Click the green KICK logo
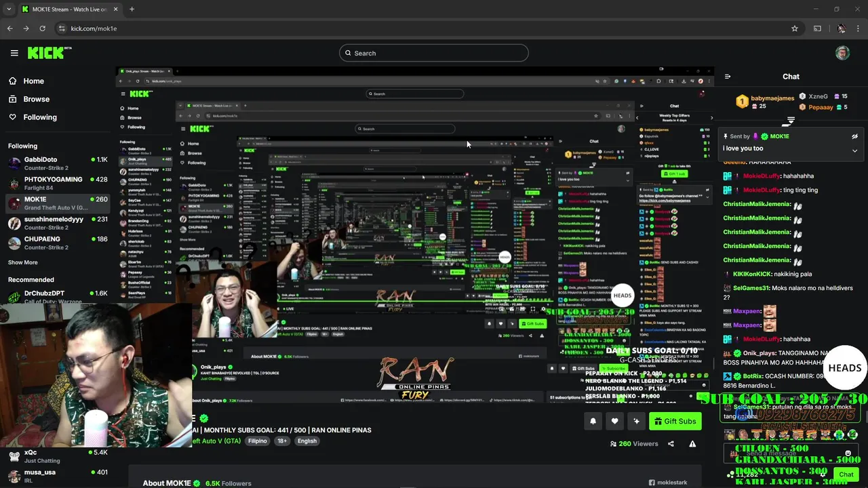The image size is (868, 488). pos(50,53)
